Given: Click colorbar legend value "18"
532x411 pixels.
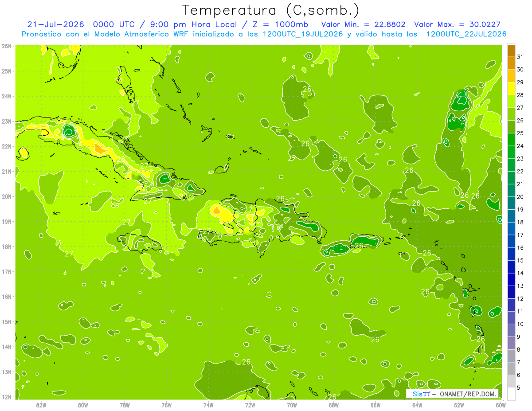Looking at the screenshot, I should (520, 222).
